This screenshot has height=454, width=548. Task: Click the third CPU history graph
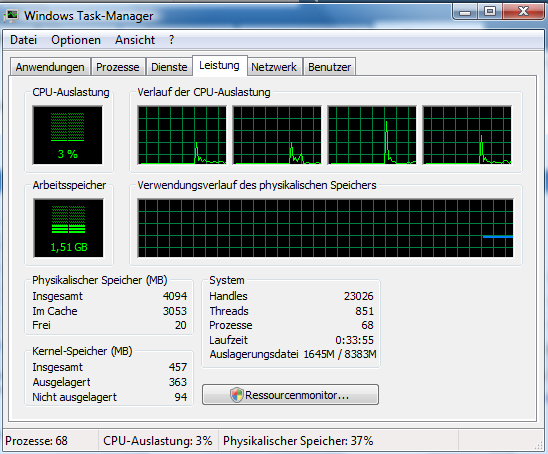[x=372, y=135]
